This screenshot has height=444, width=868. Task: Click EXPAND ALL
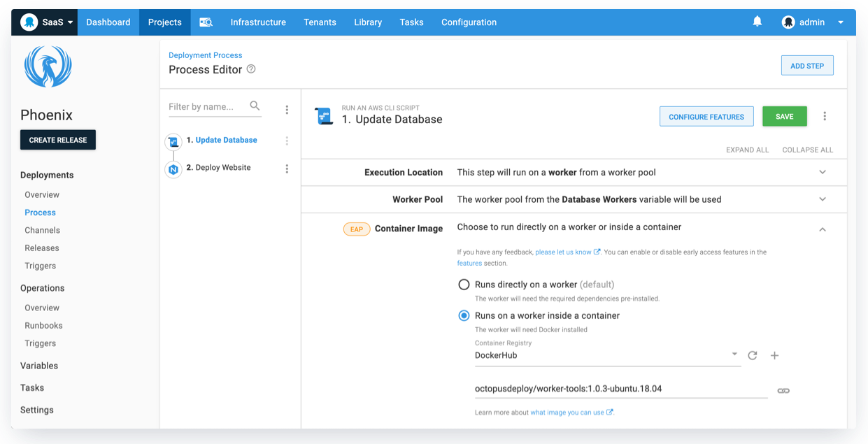(748, 150)
